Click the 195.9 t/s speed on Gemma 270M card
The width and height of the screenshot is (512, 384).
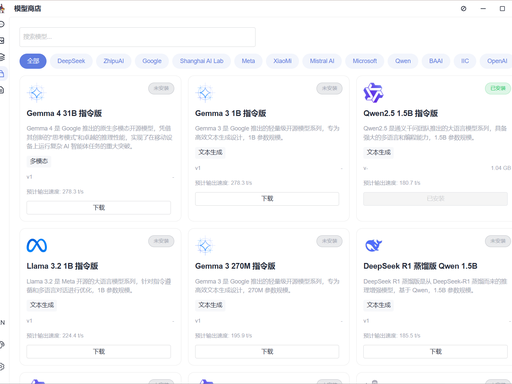point(241,336)
